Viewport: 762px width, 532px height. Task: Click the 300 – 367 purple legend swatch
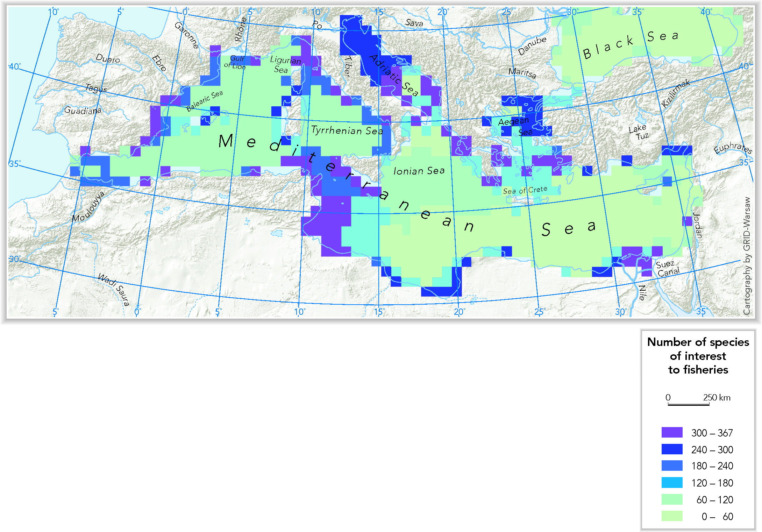pyautogui.click(x=671, y=432)
